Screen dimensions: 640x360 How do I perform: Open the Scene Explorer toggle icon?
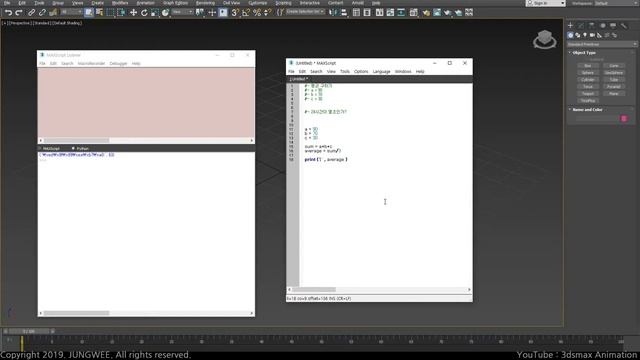point(356,13)
